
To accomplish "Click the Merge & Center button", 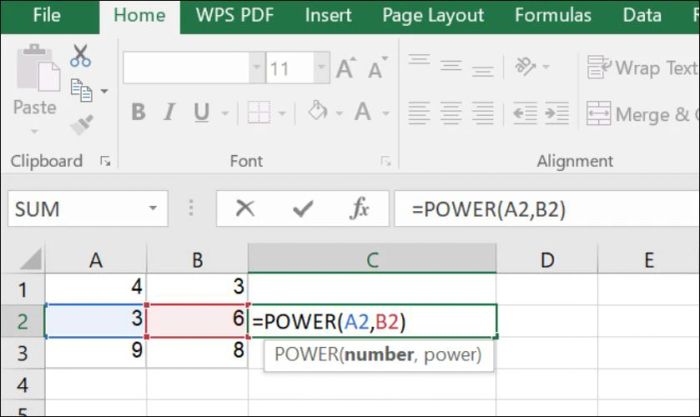I will point(642,114).
